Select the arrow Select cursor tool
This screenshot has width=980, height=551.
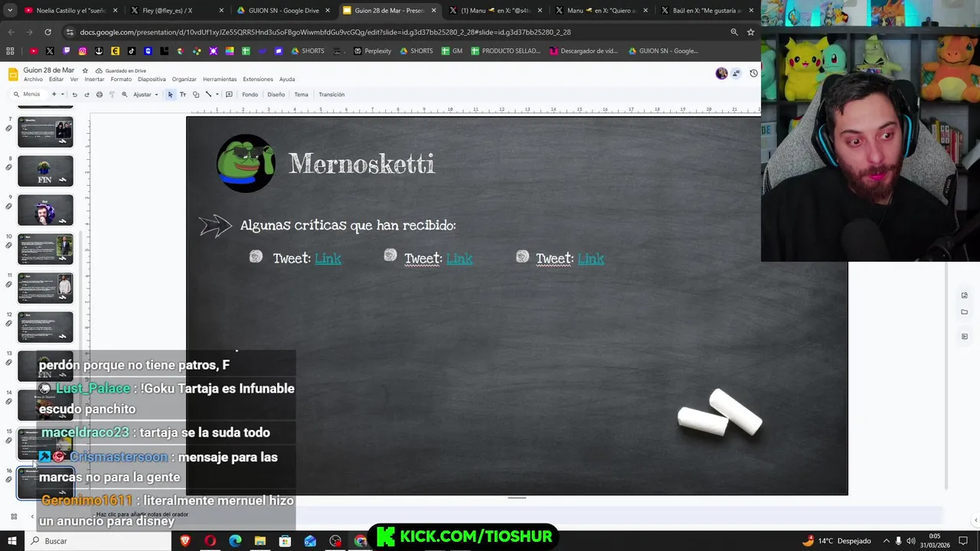click(x=170, y=95)
